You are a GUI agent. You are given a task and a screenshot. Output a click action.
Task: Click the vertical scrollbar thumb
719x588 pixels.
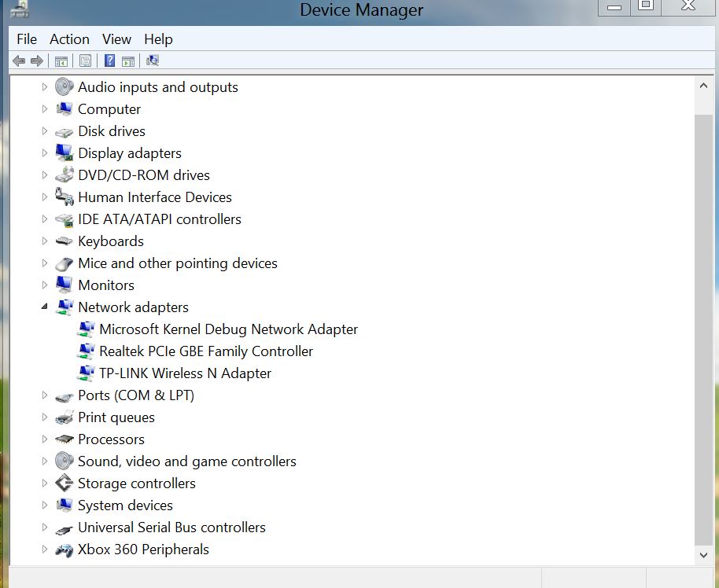click(x=703, y=330)
